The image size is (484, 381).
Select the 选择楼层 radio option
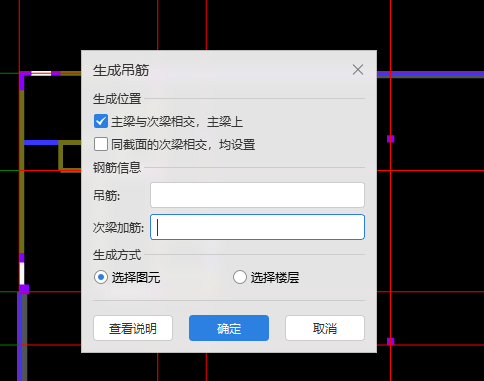coord(240,277)
